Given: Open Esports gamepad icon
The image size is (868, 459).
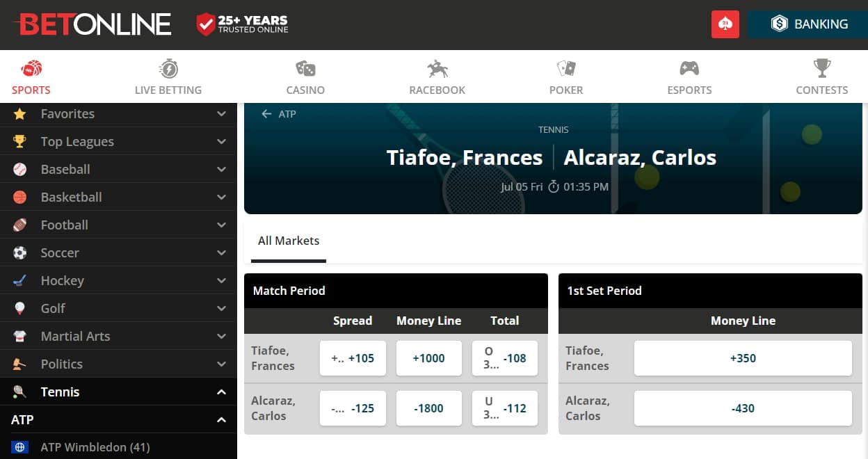Looking at the screenshot, I should (x=689, y=69).
